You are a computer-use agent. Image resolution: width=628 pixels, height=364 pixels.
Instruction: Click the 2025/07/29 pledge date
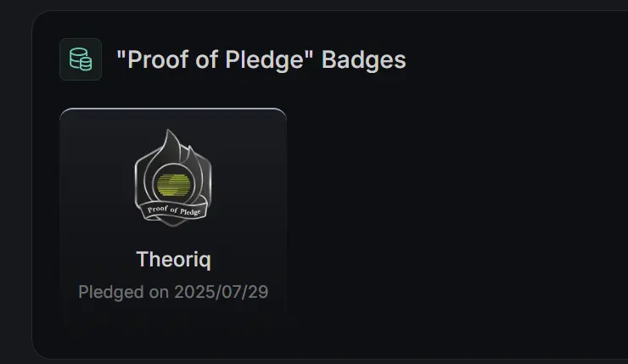pos(221,292)
